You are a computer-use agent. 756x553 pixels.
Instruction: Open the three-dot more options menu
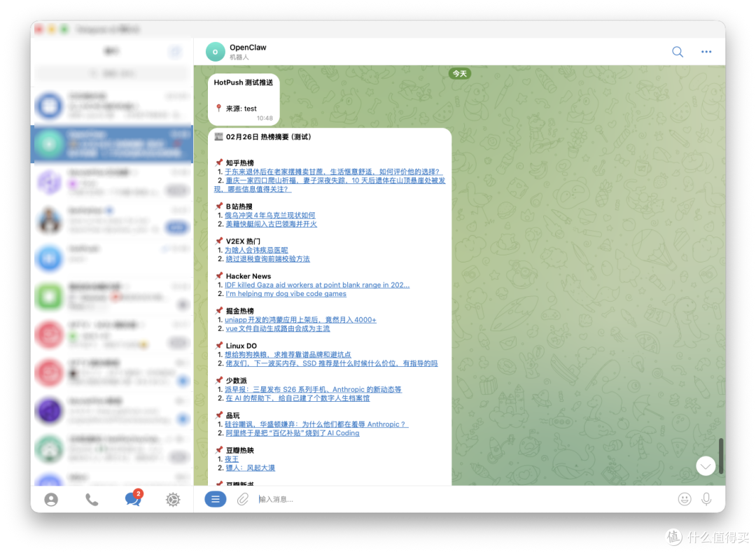(706, 52)
